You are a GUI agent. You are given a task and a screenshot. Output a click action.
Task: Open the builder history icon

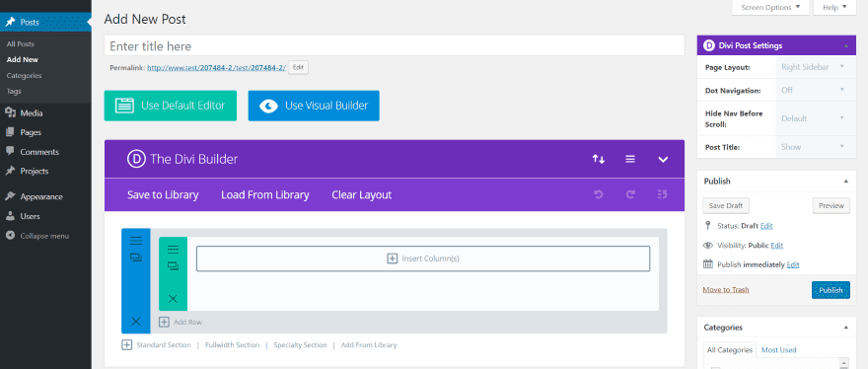point(662,194)
